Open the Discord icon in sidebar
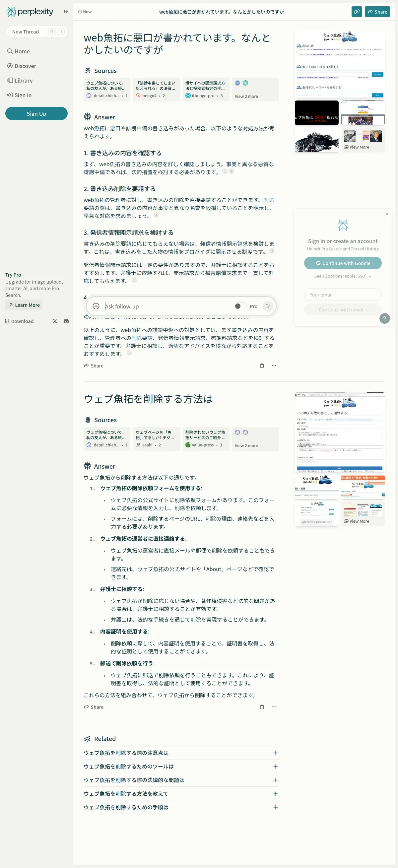398x868 pixels. pyautogui.click(x=66, y=321)
